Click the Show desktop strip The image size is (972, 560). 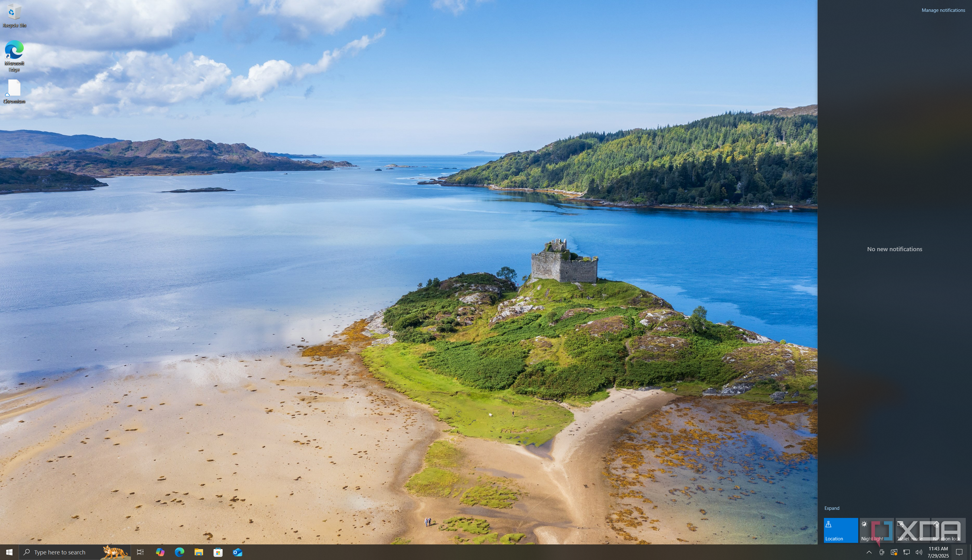coord(970,552)
